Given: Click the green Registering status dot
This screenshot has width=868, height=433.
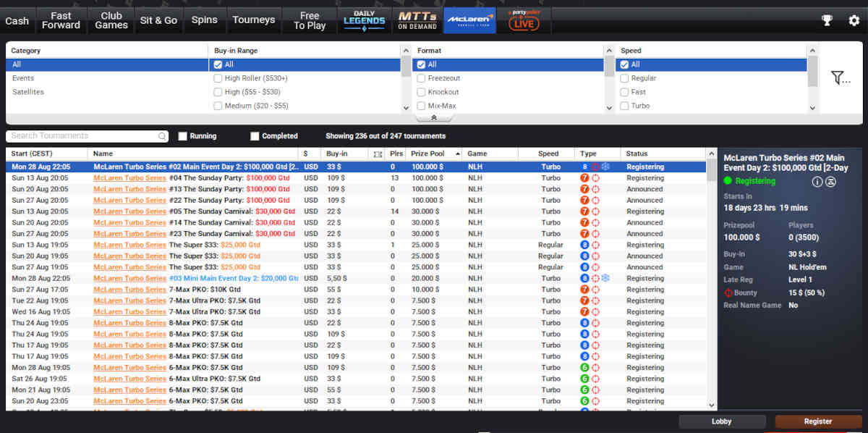Looking at the screenshot, I should click(x=728, y=181).
